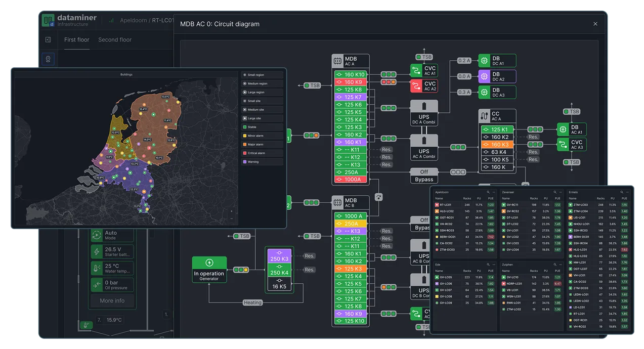Open the green CVC AC A1 icon

point(416,70)
